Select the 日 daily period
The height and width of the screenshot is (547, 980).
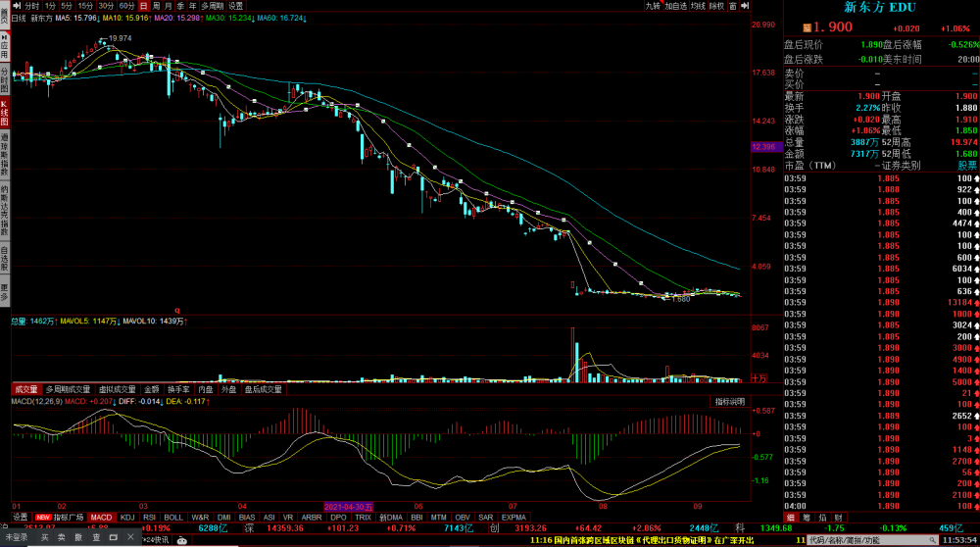click(144, 6)
